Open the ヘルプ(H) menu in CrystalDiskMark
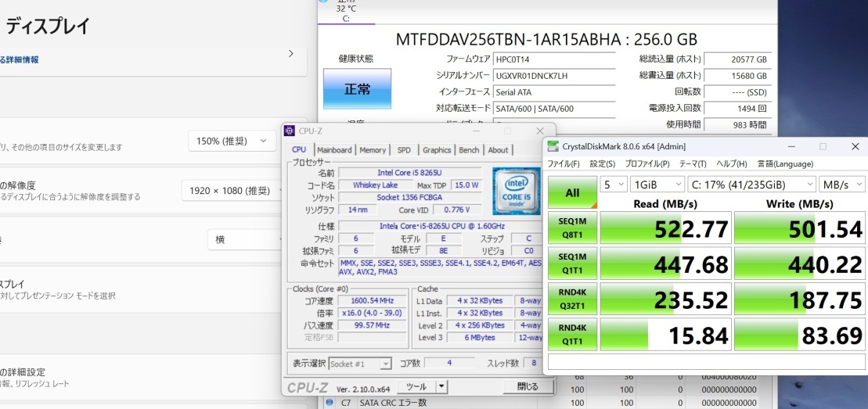The image size is (868, 409). coord(732,163)
